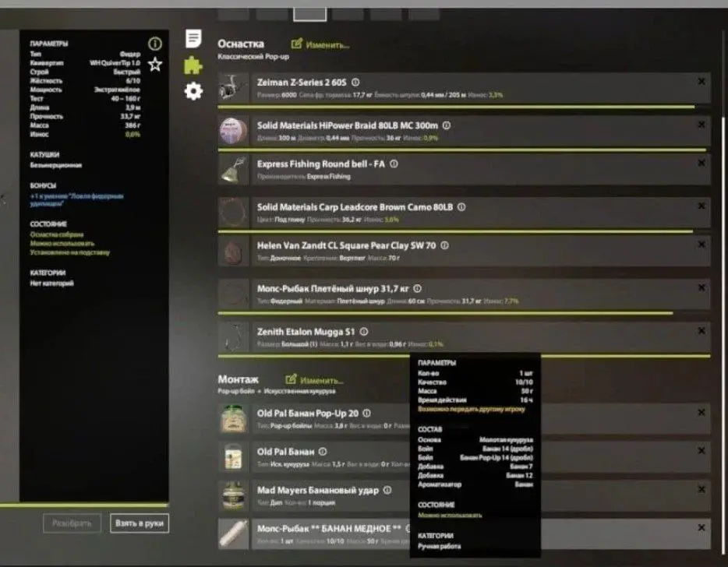Select Solid Materials Carp Leadcore row title

(355, 207)
